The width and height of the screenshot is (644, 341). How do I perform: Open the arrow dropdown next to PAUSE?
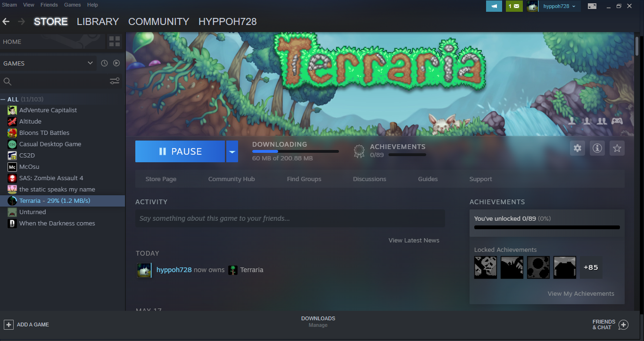pos(232,151)
